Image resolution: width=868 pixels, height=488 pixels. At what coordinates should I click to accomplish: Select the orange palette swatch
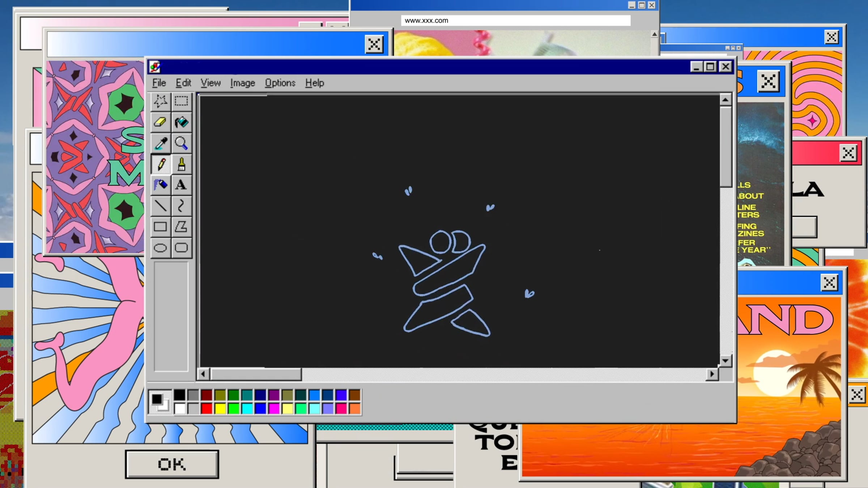tap(355, 408)
